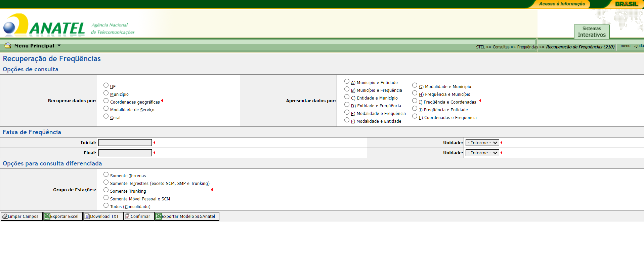Click the checkmark icon on Confirmar

128,216
